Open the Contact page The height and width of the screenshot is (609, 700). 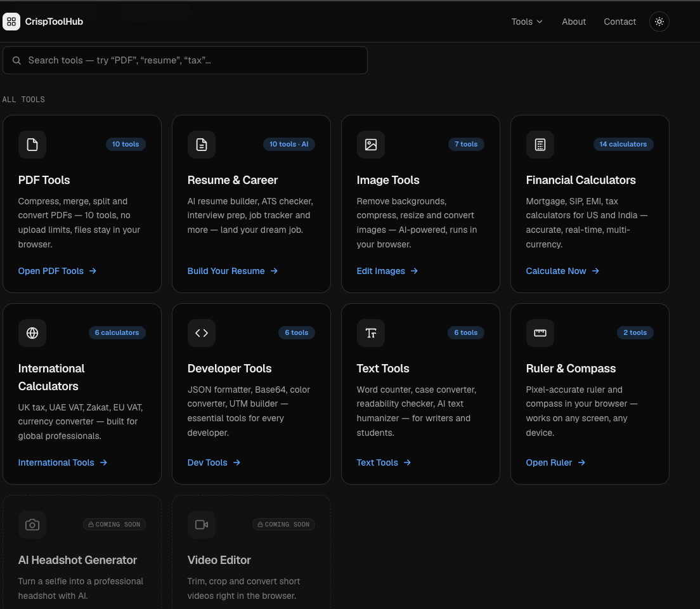[x=619, y=22]
